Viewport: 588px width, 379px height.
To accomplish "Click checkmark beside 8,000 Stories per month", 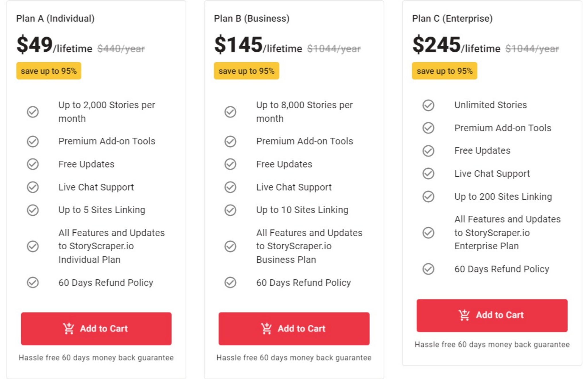I will (x=230, y=112).
